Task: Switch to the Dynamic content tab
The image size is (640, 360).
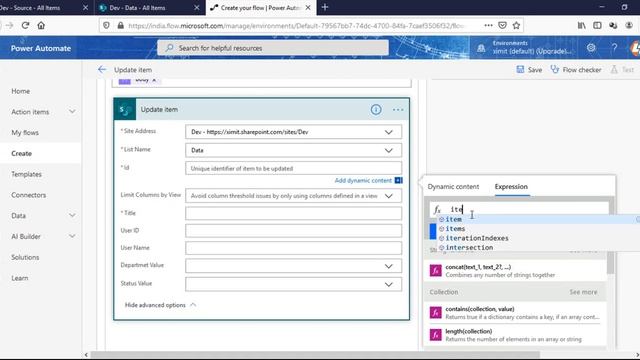Action: [453, 187]
